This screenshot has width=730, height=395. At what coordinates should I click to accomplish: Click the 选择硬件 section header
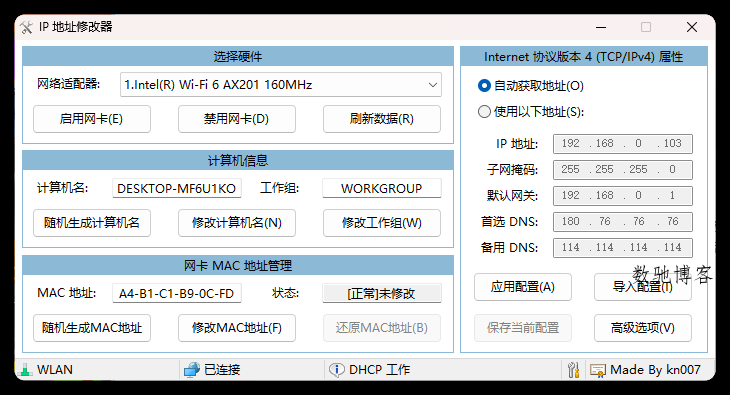coord(238,56)
